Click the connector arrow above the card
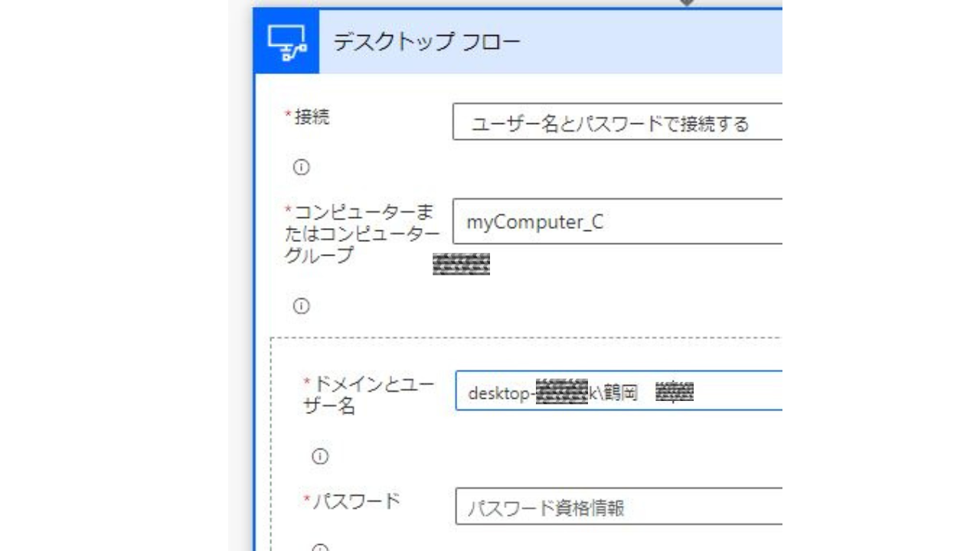980x551 pixels. coord(687,3)
